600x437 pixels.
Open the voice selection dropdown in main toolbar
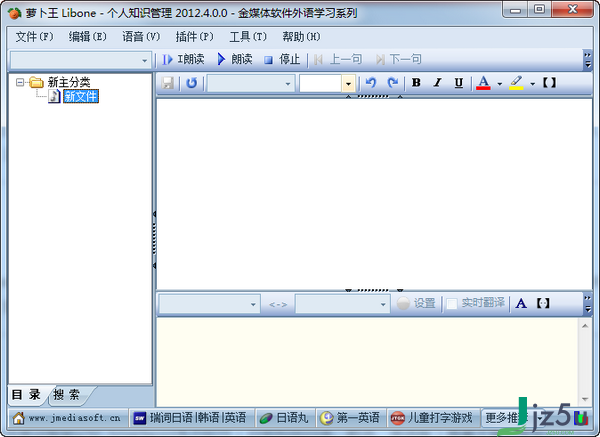click(x=145, y=60)
